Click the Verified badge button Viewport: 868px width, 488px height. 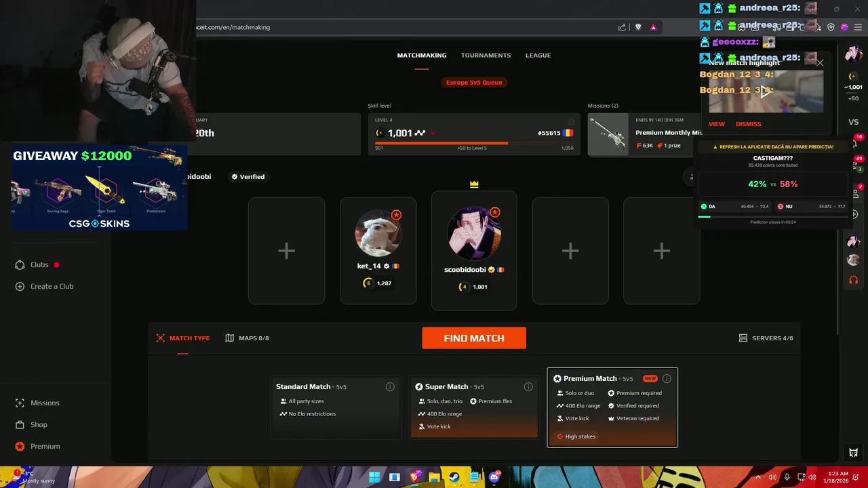[248, 177]
